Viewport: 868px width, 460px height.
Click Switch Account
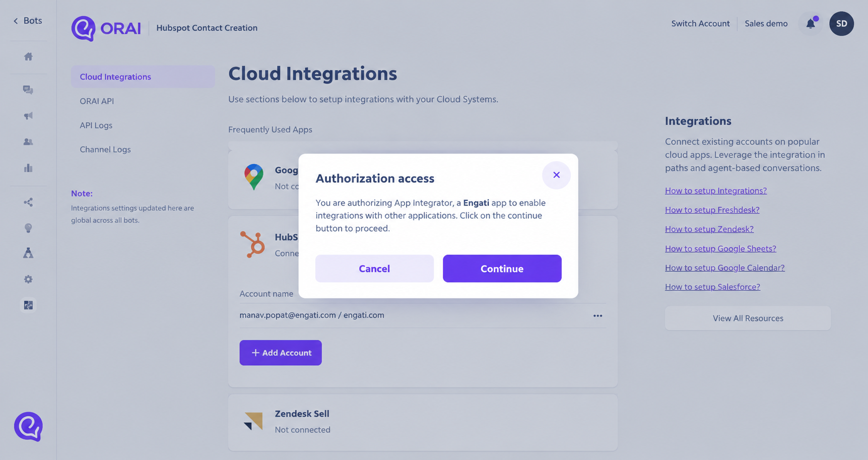[x=700, y=24]
